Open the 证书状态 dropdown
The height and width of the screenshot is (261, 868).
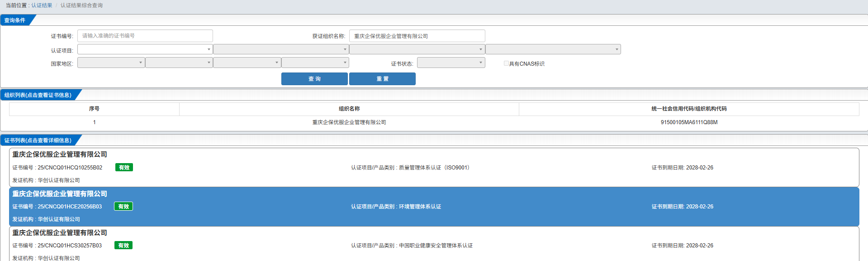pos(451,63)
